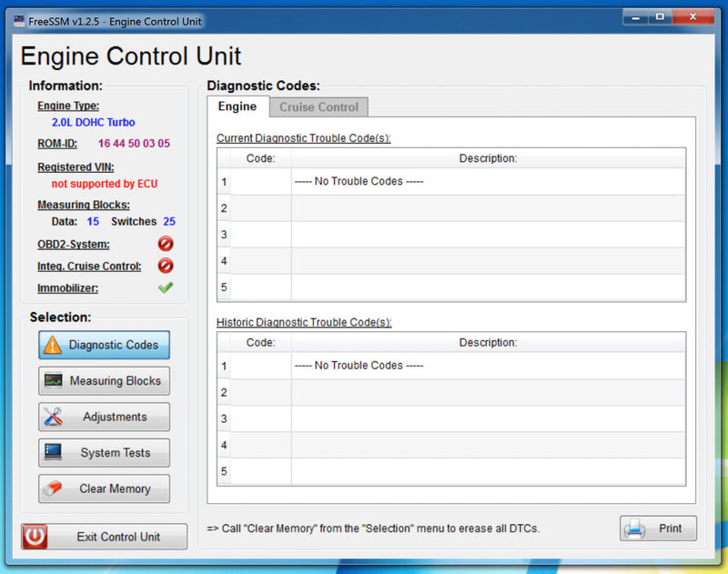Click the tools icon on Adjustments
The width and height of the screenshot is (728, 574).
pyautogui.click(x=54, y=417)
